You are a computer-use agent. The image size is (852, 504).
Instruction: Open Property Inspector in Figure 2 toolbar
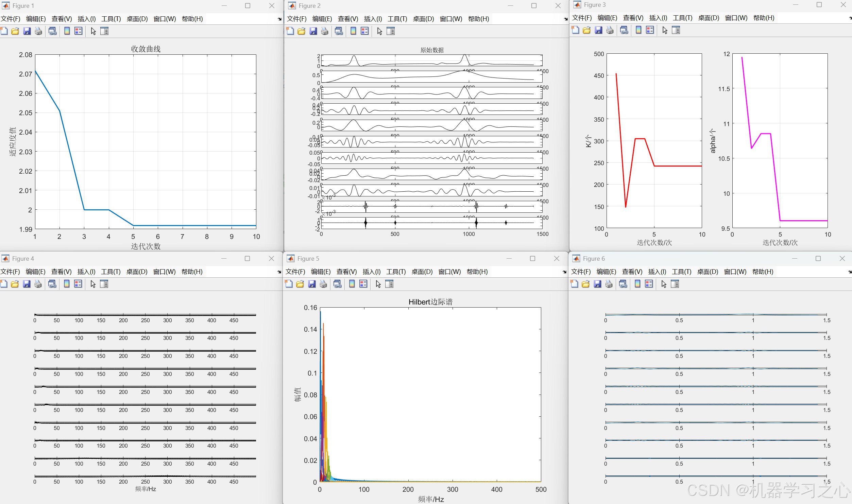(x=391, y=31)
